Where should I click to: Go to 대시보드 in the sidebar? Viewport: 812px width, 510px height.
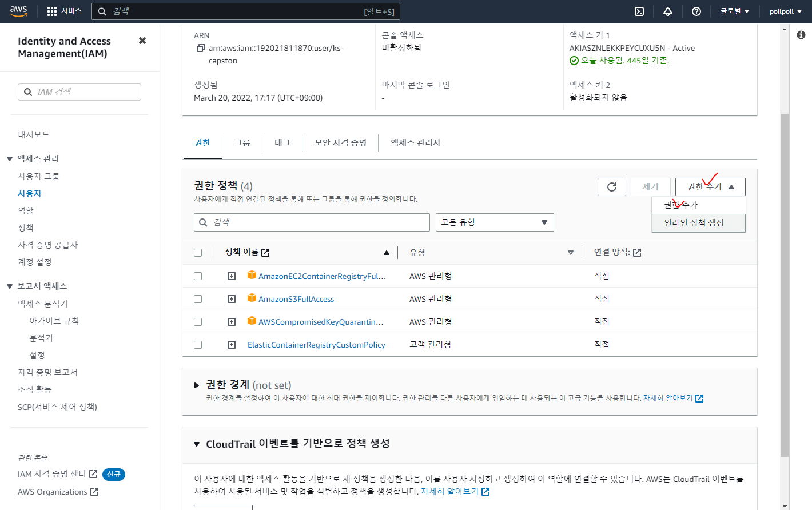coord(34,134)
